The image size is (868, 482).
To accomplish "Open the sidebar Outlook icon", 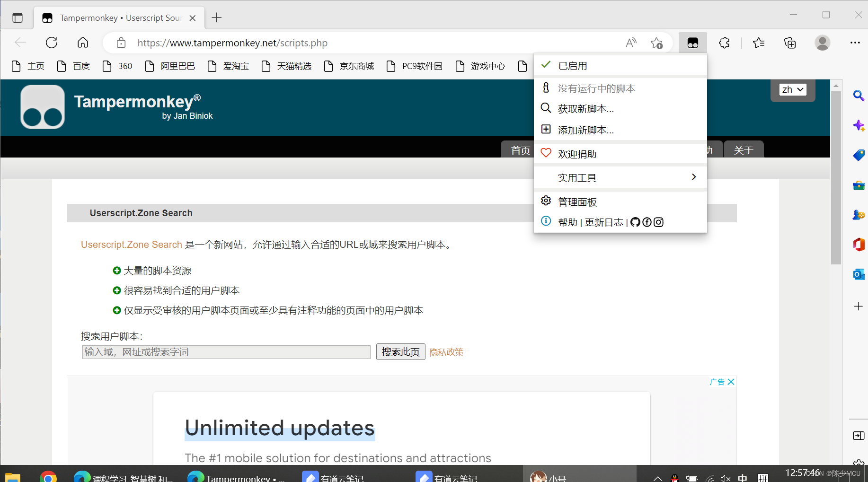I will 859,274.
